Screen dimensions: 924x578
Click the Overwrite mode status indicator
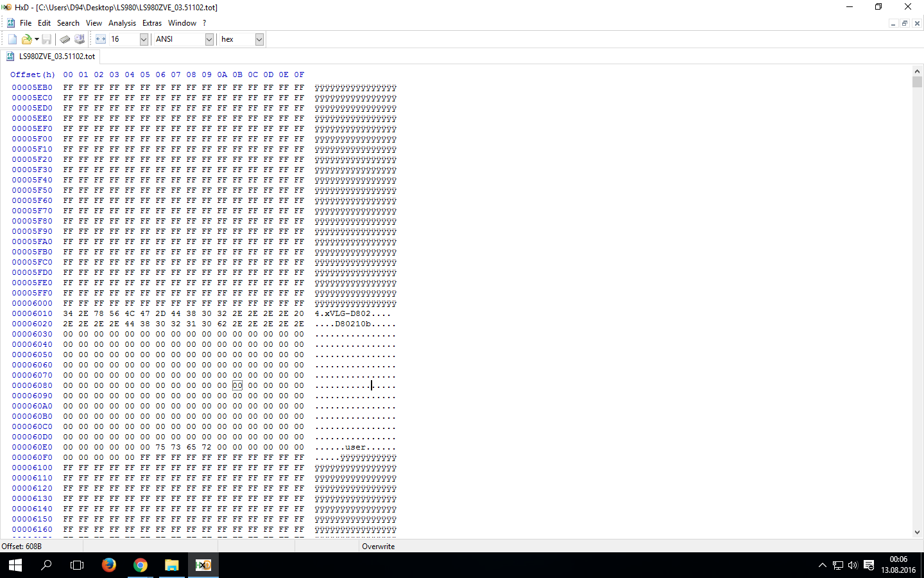pyautogui.click(x=379, y=547)
